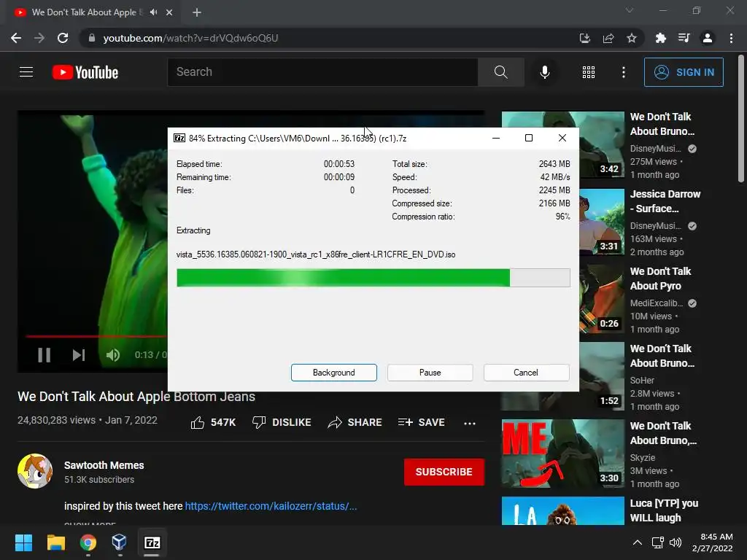Open the Sawtooth Memes channel name
The width and height of the screenshot is (747, 560).
tap(104, 465)
